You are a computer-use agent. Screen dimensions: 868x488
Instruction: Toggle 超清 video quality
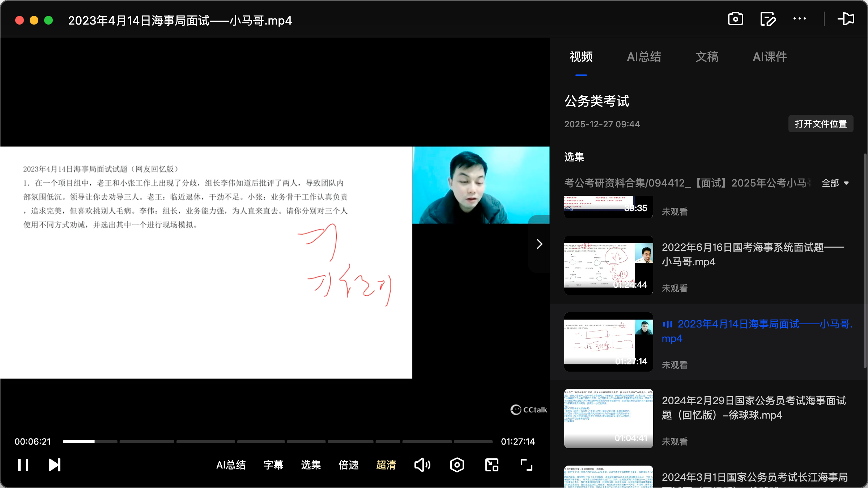point(386,465)
